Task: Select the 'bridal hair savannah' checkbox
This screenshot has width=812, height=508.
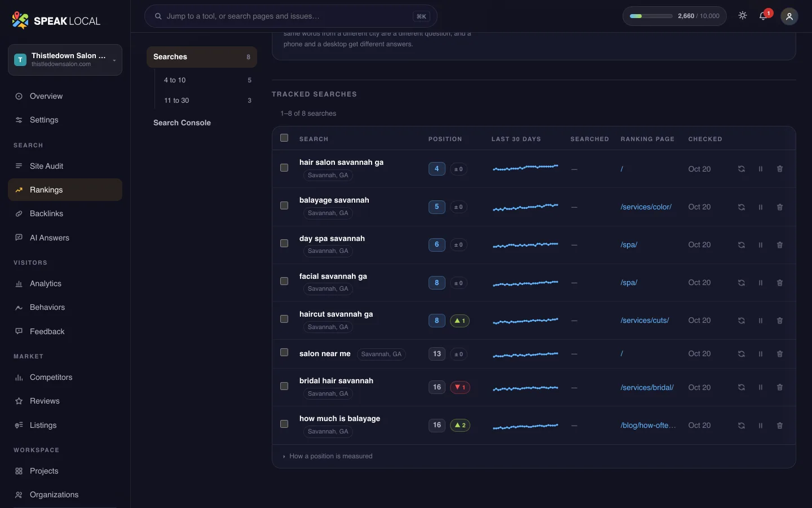Action: (x=284, y=386)
